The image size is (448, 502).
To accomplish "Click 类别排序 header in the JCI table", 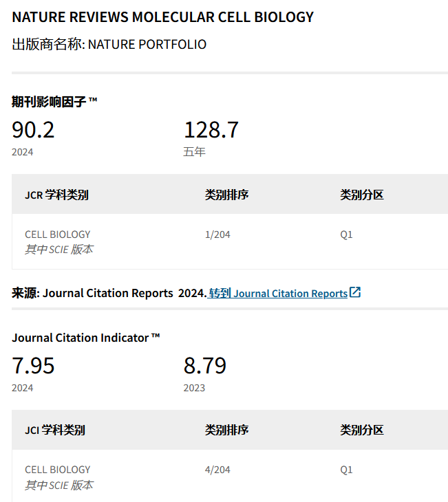I will [226, 430].
